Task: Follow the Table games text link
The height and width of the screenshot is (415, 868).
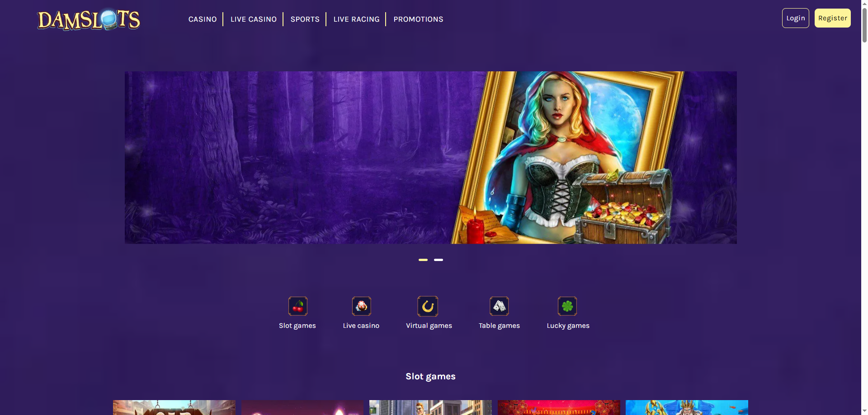Action: (500, 326)
